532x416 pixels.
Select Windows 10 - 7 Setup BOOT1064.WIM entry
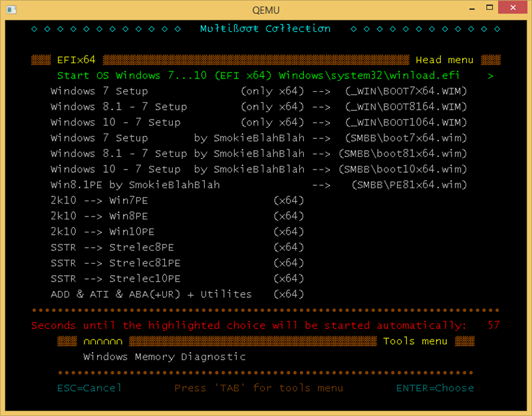pos(259,122)
